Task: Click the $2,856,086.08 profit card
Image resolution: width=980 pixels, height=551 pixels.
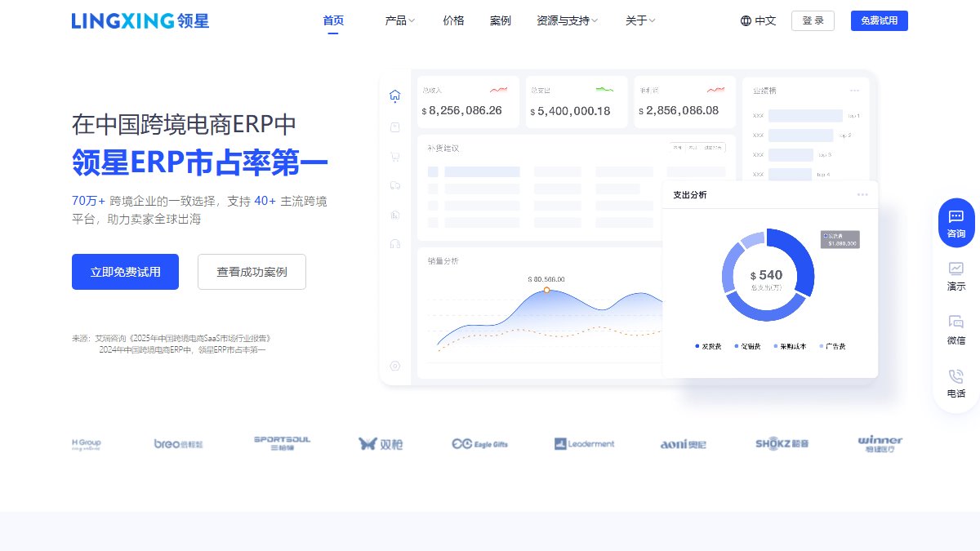Action: [x=684, y=102]
